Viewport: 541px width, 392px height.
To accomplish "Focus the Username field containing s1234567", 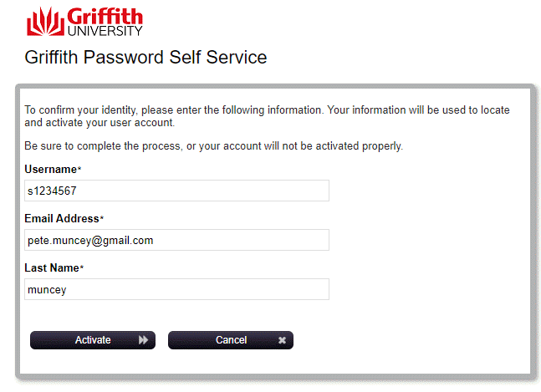I will click(x=176, y=191).
